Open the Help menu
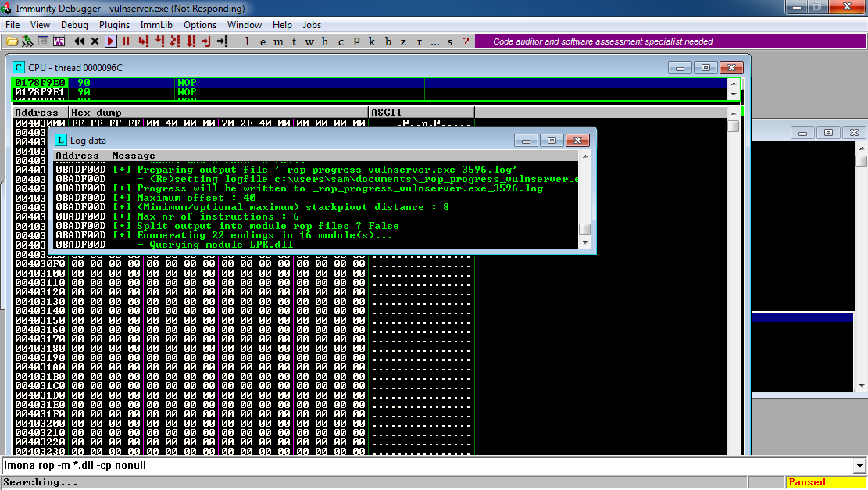The image size is (868, 490). (282, 25)
